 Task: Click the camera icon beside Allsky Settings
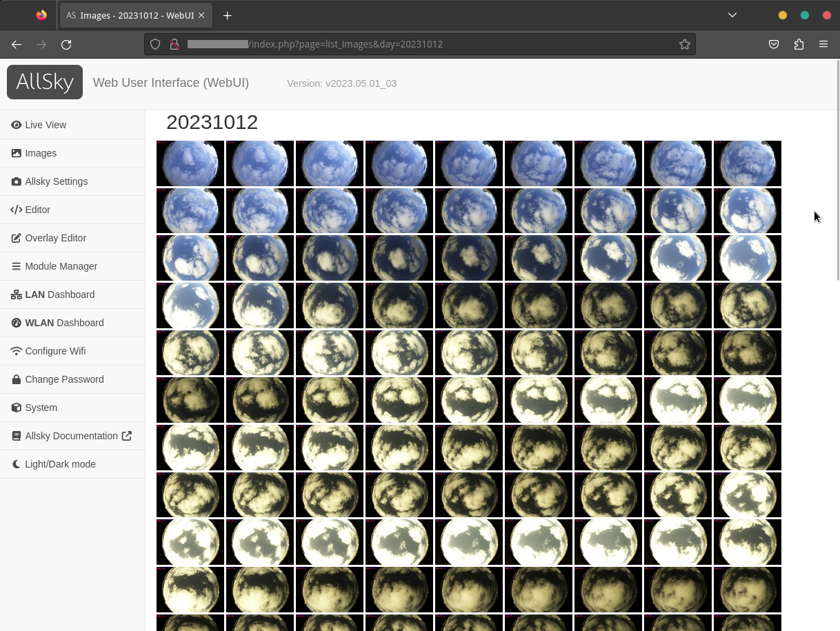(x=17, y=181)
